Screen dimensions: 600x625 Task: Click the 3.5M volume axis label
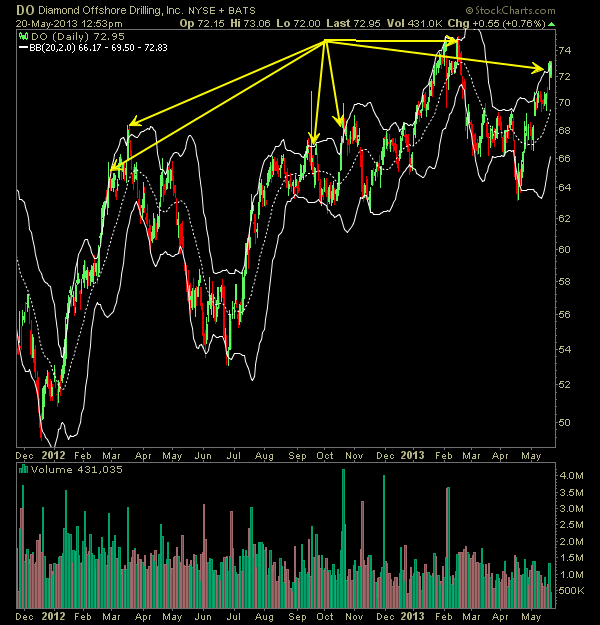(571, 492)
